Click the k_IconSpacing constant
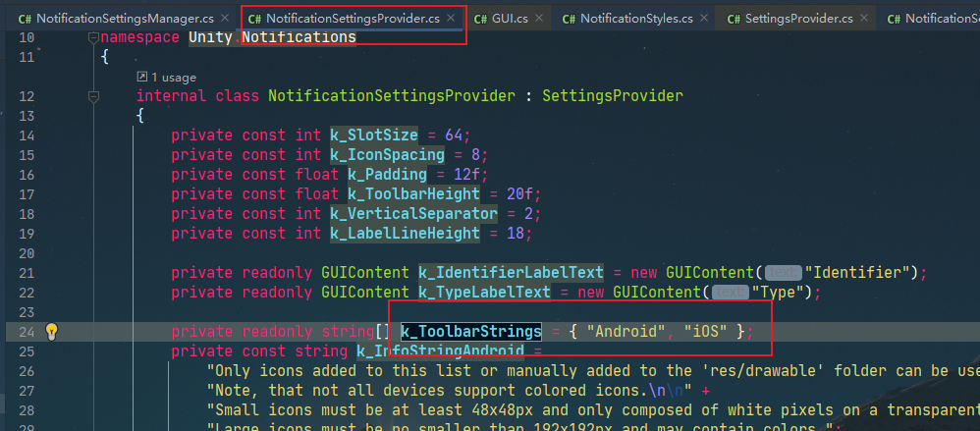The height and width of the screenshot is (431, 980). pos(388,154)
